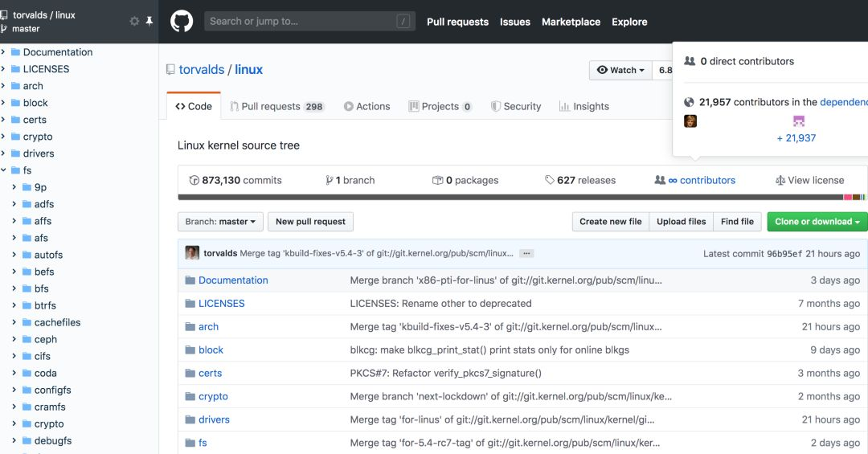This screenshot has width=868, height=454.
Task: Open sidebar settings gear icon
Action: point(134,22)
